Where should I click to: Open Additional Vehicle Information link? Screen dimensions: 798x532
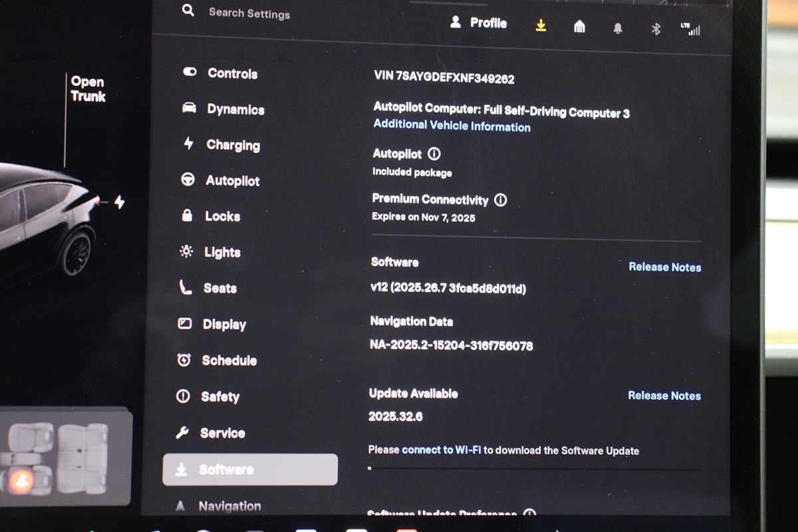click(x=452, y=126)
